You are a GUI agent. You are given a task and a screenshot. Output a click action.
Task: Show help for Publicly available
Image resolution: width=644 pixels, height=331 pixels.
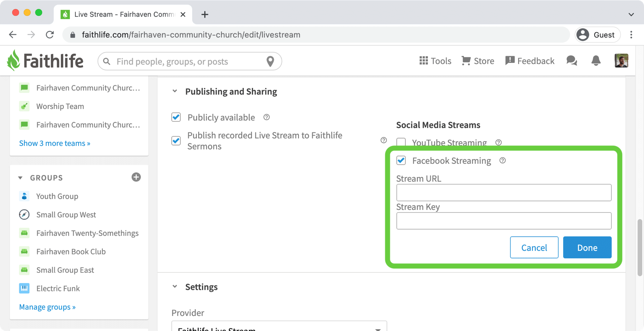pos(267,117)
